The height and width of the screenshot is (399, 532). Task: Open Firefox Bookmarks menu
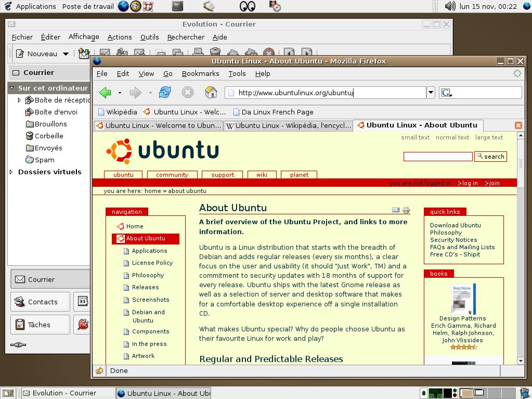pyautogui.click(x=201, y=74)
